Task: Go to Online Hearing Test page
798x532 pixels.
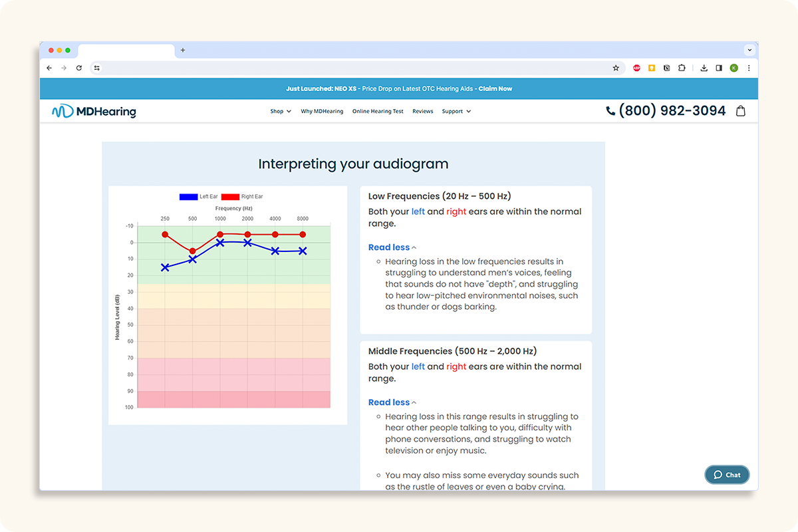Action: click(378, 112)
